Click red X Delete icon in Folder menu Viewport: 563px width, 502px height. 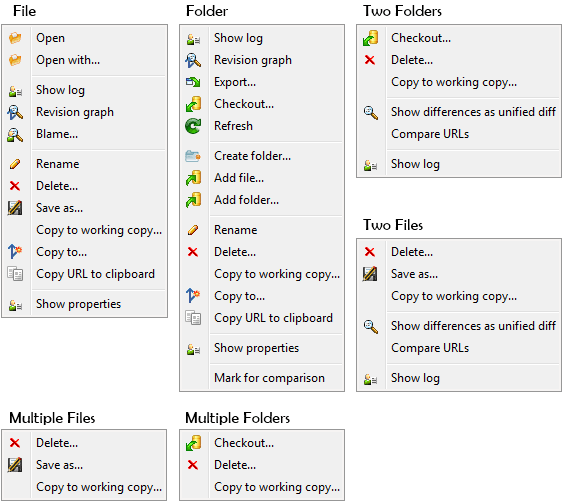pyautogui.click(x=193, y=252)
